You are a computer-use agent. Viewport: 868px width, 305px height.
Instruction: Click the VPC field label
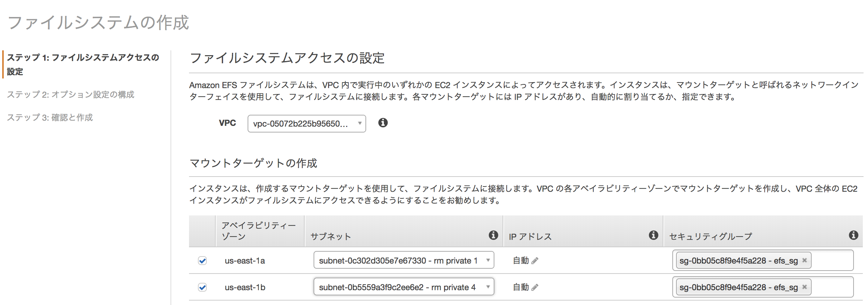coord(228,123)
